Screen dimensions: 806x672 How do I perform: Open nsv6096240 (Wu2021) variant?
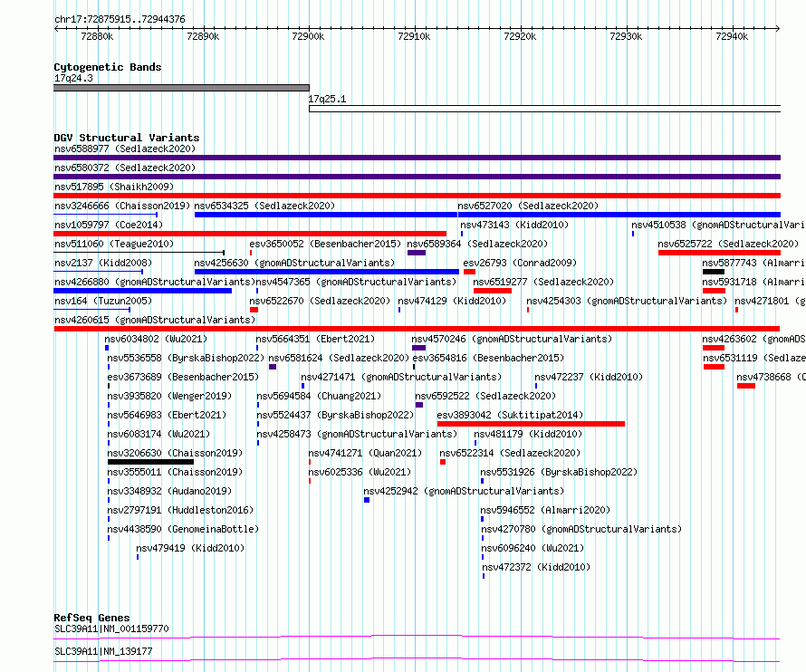tap(532, 548)
